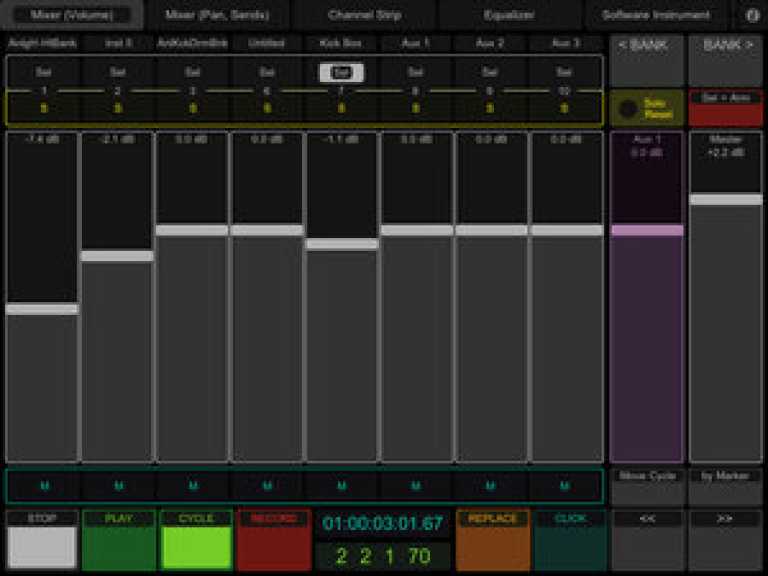
Task: Click Sel on channel 3
Action: (192, 72)
